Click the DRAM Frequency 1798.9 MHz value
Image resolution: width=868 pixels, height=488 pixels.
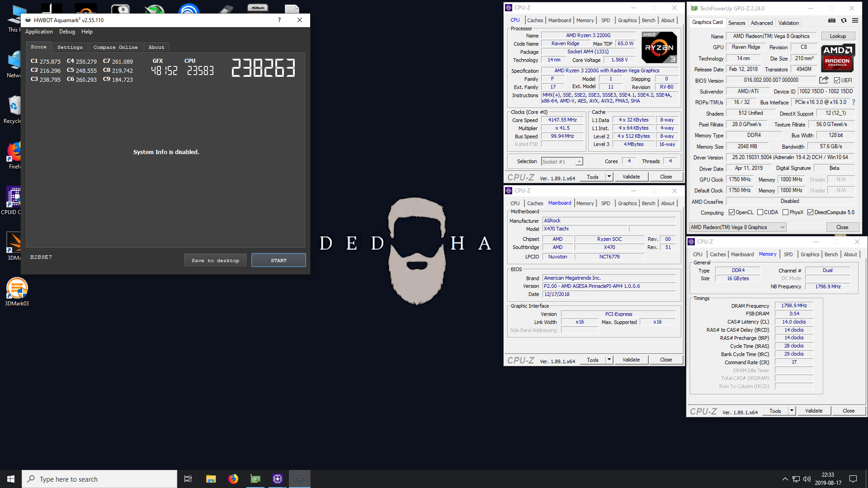pyautogui.click(x=794, y=306)
